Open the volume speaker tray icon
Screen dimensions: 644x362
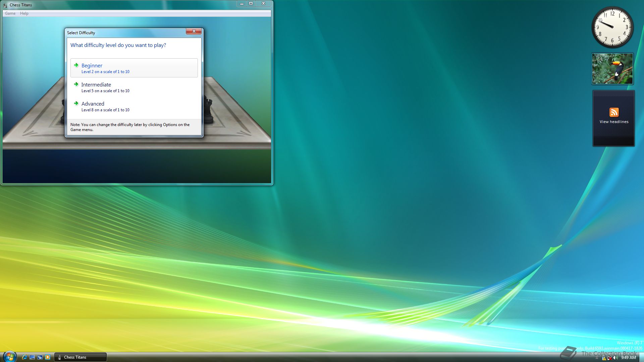pyautogui.click(x=615, y=358)
